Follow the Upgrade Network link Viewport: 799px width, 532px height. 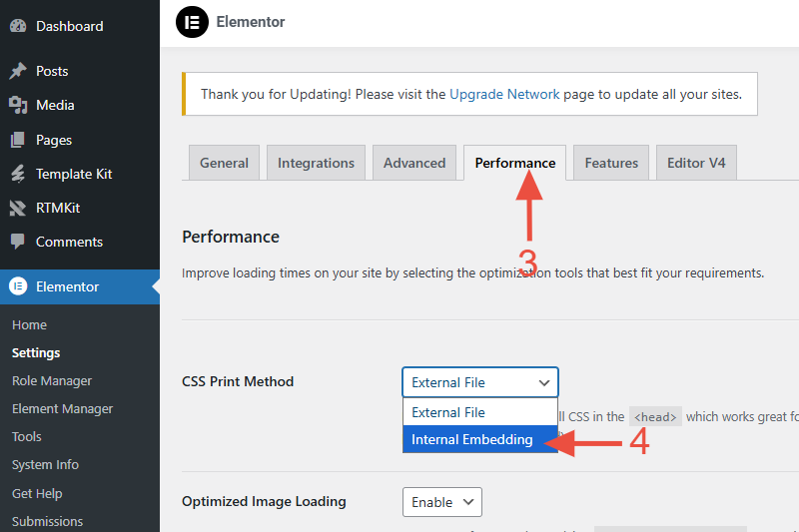pyautogui.click(x=504, y=94)
